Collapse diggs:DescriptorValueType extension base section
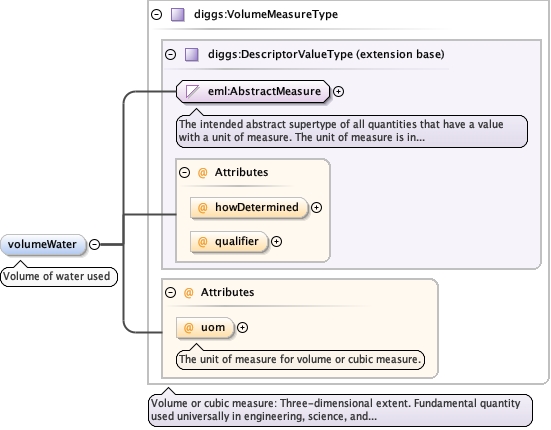 (170, 54)
